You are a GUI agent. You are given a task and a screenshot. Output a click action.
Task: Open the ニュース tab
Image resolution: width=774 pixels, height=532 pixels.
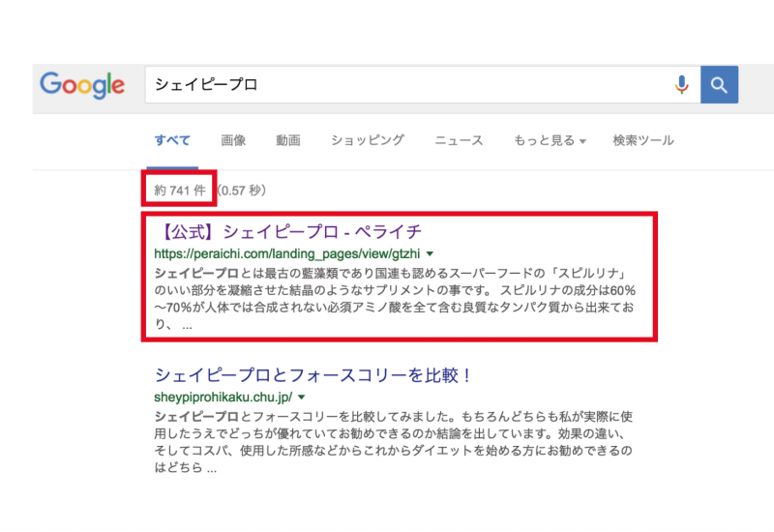[459, 140]
